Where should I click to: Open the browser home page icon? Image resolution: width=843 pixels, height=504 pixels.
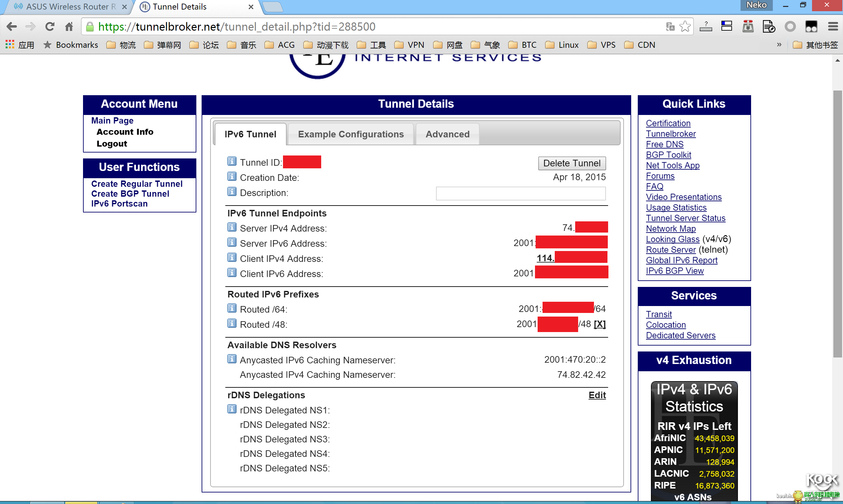pos(69,26)
